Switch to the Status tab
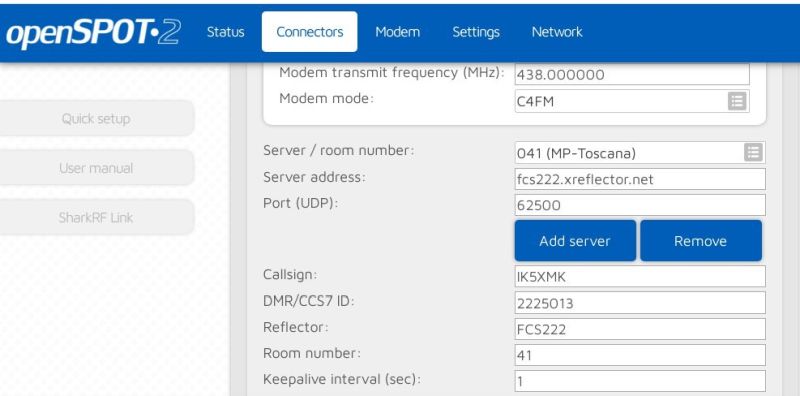Screen dimensions: 800x396 tap(226, 32)
